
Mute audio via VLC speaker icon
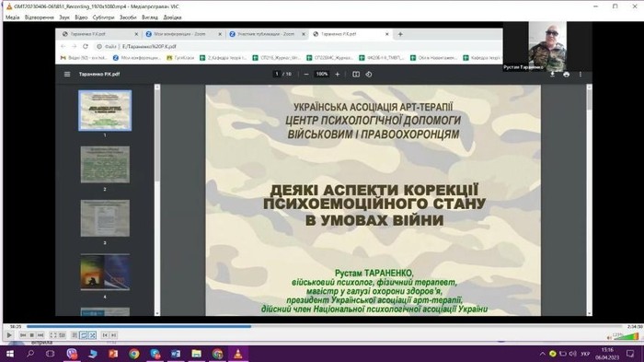click(x=609, y=337)
